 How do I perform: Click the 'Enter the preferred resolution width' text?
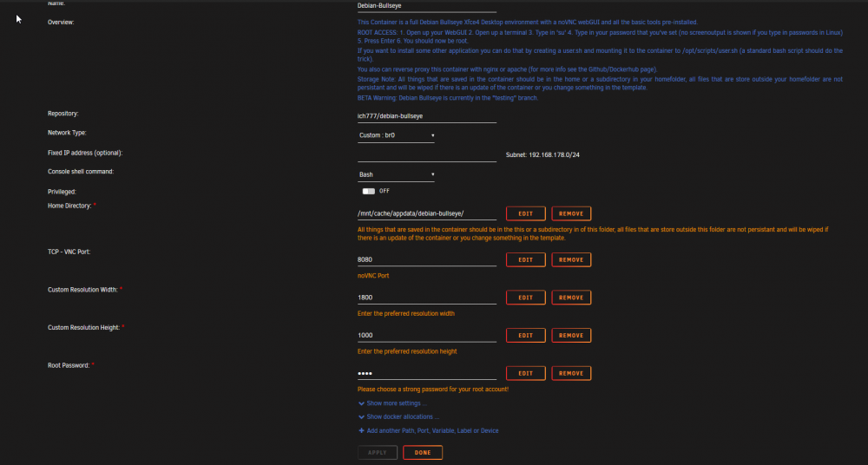click(405, 313)
